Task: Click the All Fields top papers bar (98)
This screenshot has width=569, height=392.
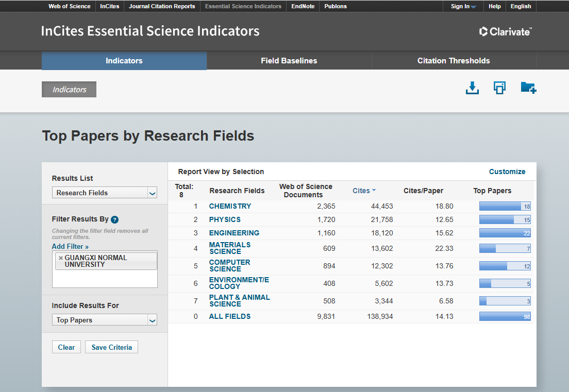Action: coord(505,317)
